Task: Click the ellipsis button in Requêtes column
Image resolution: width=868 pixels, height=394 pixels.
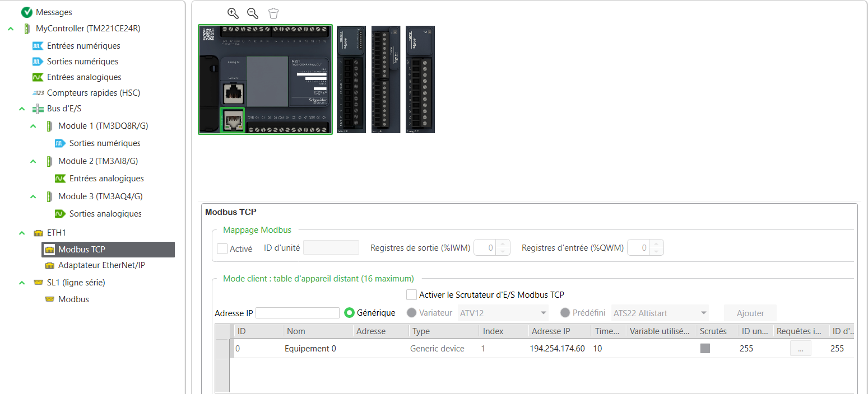Action: (x=800, y=349)
